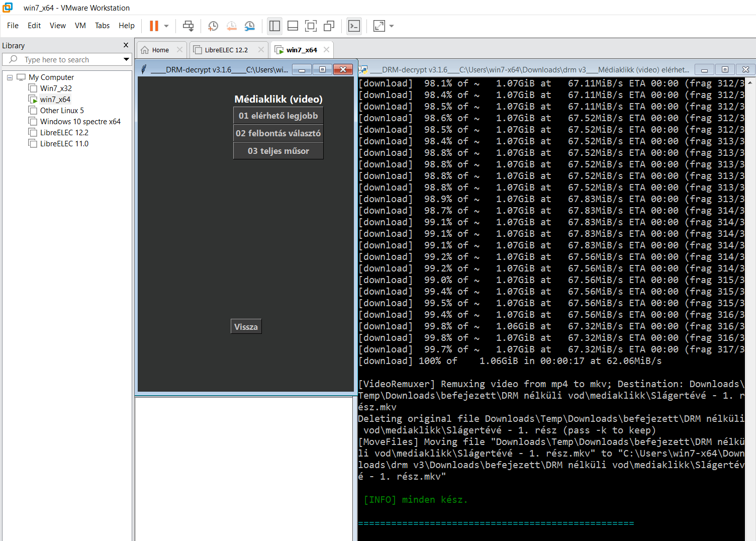Close the DRM-decrypt GUI window
756x541 pixels.
(343, 70)
